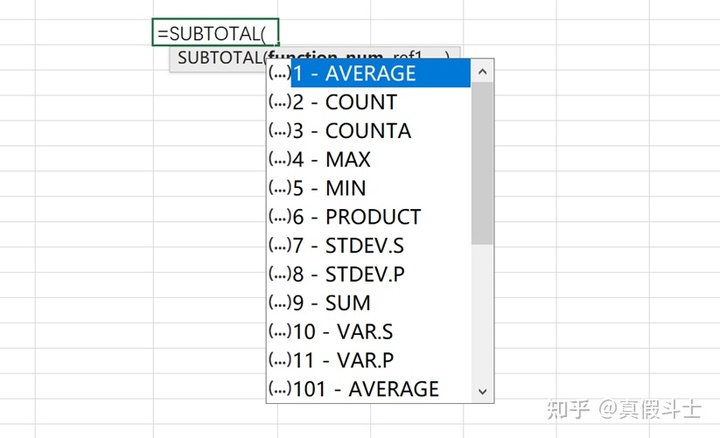Click the list scroll up arrow
Viewport: 720px width, 438px height.
click(482, 72)
